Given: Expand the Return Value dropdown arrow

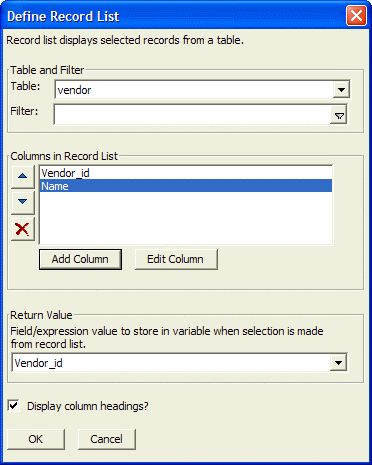Looking at the screenshot, I should 338,363.
